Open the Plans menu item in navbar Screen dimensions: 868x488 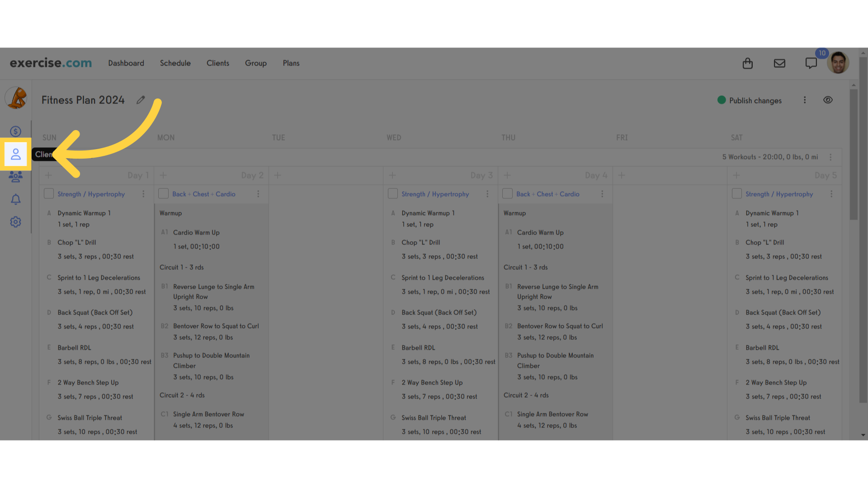pos(291,62)
